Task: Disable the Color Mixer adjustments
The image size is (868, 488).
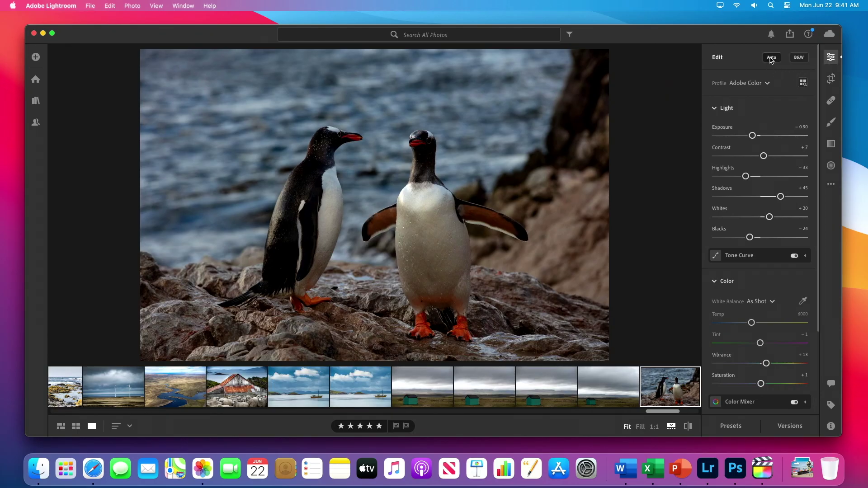Action: tap(794, 402)
